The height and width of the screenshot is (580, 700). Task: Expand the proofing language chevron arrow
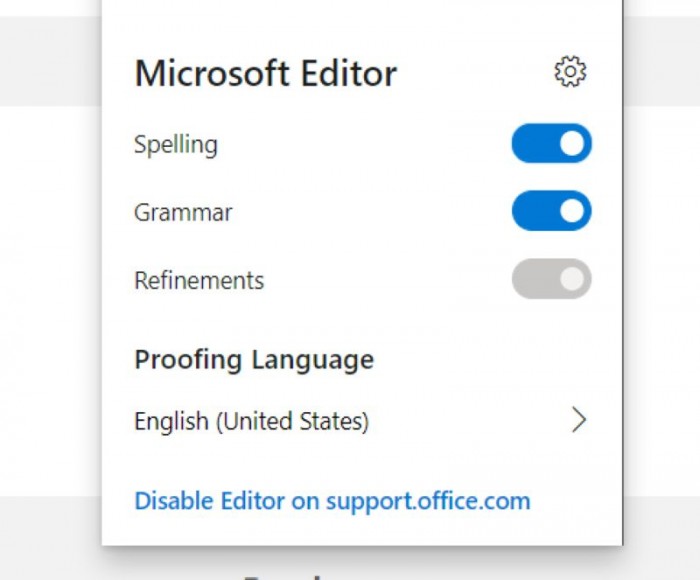[x=578, y=421]
